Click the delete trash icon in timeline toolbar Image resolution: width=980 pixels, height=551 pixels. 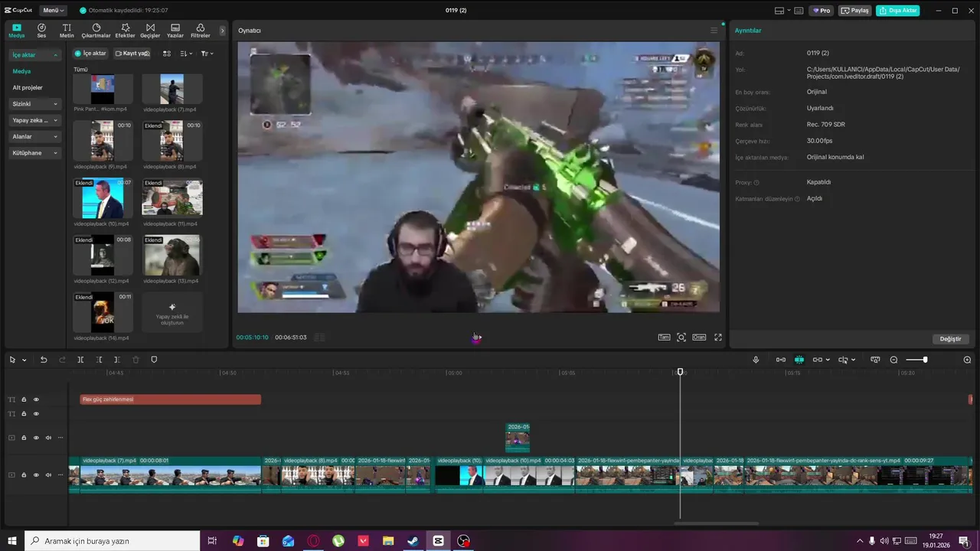tap(136, 360)
